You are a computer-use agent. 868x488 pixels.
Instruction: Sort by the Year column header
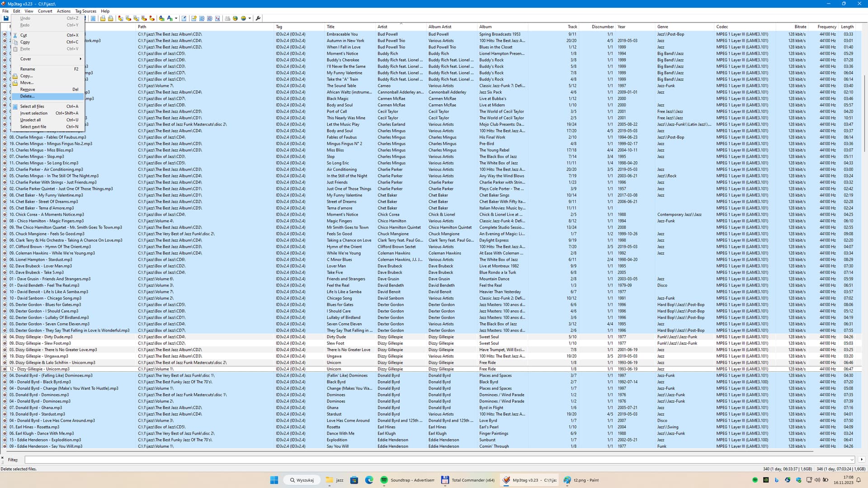click(636, 27)
